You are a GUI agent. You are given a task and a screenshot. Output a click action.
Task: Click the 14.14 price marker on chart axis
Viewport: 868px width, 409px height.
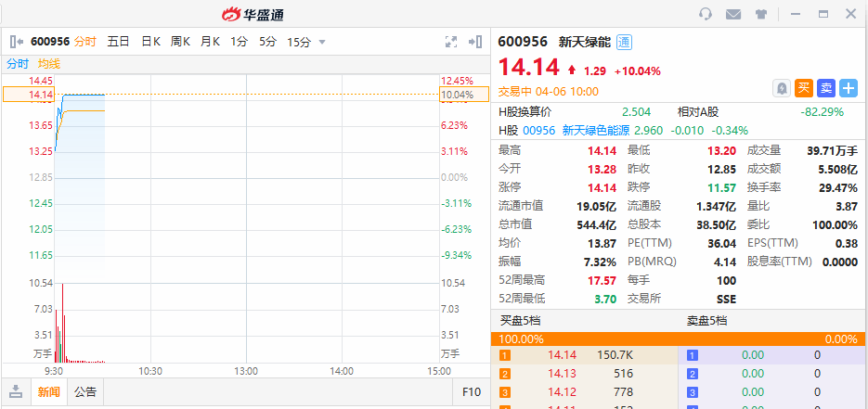point(29,95)
